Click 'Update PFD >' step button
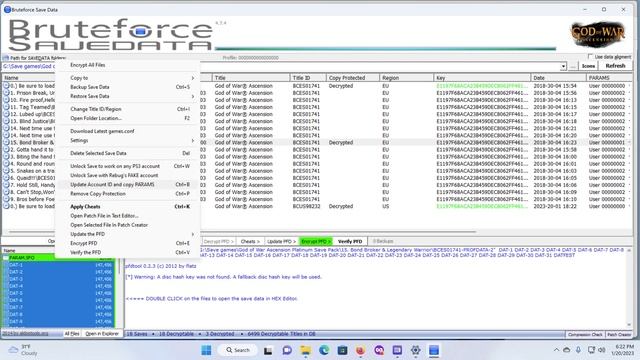 (281, 241)
